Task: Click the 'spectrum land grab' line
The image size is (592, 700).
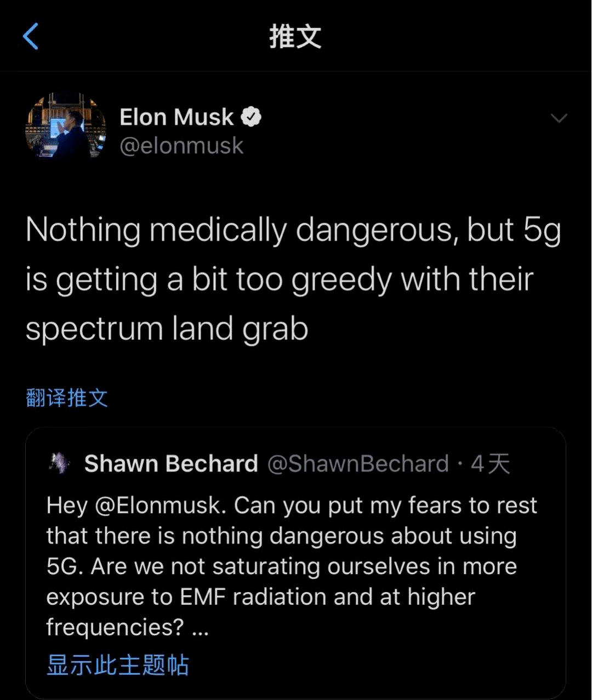Action: coord(167,329)
